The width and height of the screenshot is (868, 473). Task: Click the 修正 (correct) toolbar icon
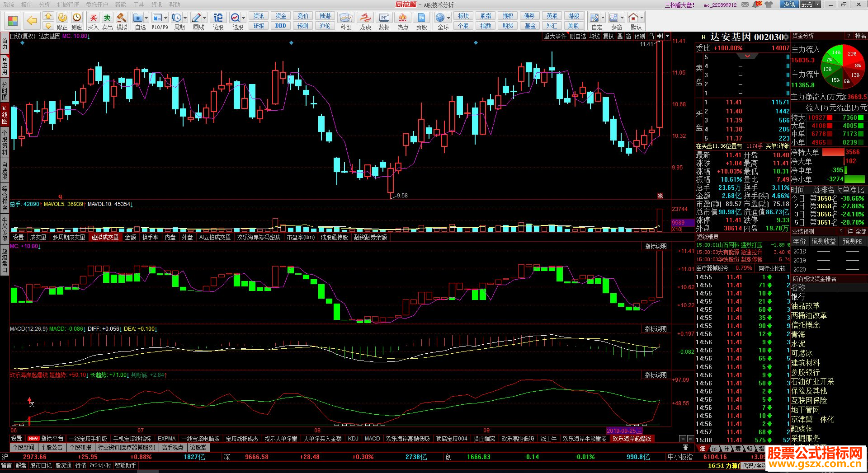[62, 21]
